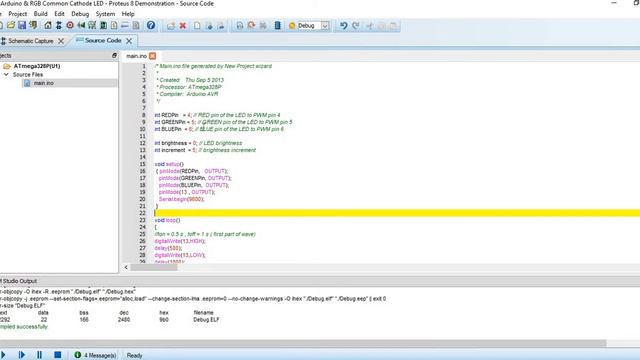Click the 'void loop()' line
Viewport: 640px width, 360px height.
click(x=167, y=220)
